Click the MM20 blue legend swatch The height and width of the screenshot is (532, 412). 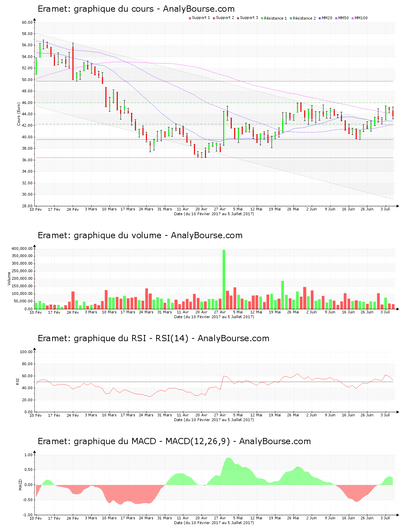(320, 18)
